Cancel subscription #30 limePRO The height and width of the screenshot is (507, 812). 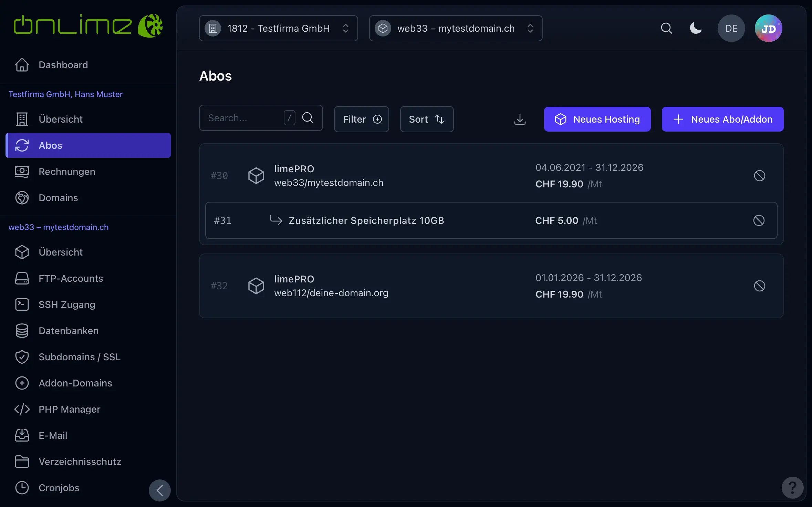[759, 176]
